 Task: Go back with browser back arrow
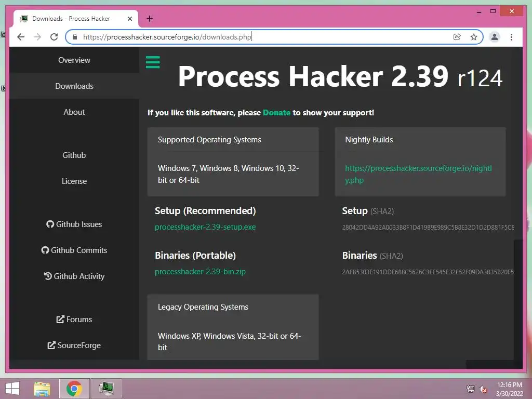click(x=21, y=37)
